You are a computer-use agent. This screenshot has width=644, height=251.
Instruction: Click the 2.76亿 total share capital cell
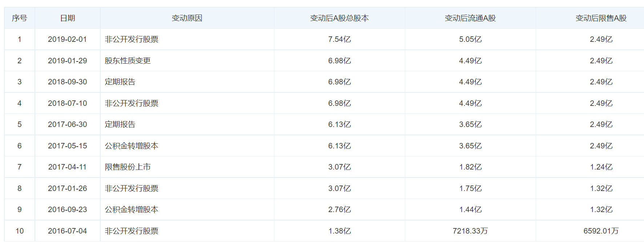pyautogui.click(x=339, y=210)
